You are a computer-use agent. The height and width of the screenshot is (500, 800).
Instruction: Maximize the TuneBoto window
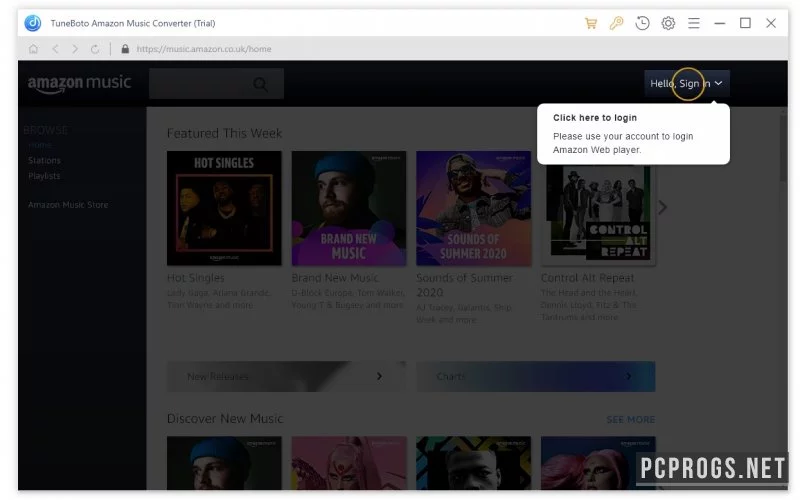pyautogui.click(x=745, y=23)
